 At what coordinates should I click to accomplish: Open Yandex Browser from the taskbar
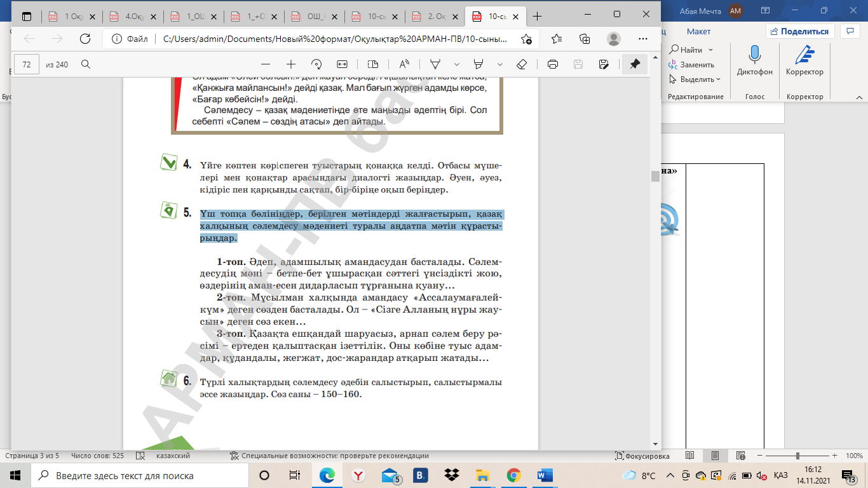[358, 475]
